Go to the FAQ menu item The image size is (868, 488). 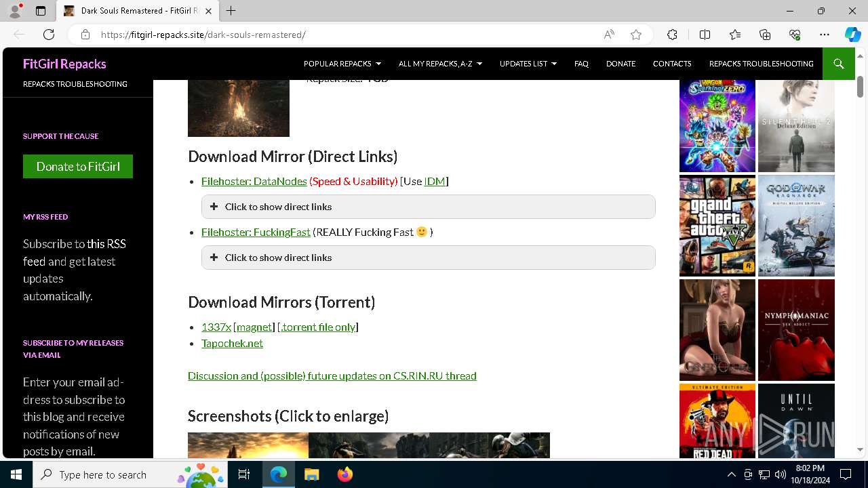pyautogui.click(x=581, y=64)
